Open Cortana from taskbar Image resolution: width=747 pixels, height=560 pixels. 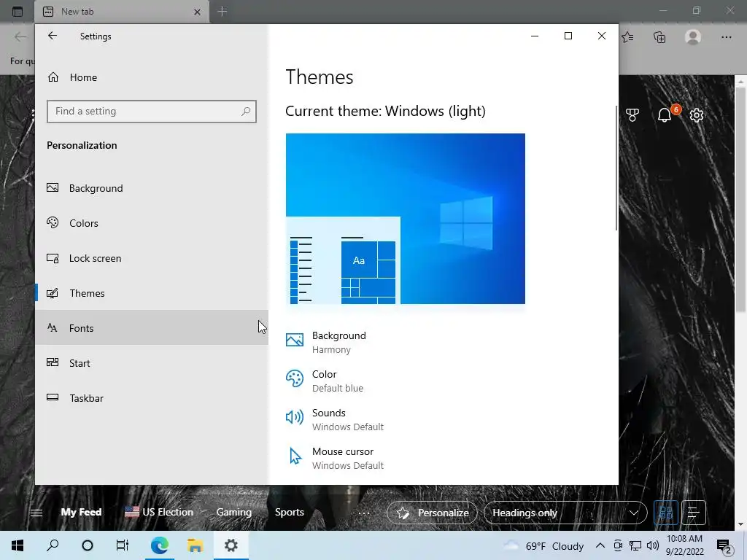point(88,545)
